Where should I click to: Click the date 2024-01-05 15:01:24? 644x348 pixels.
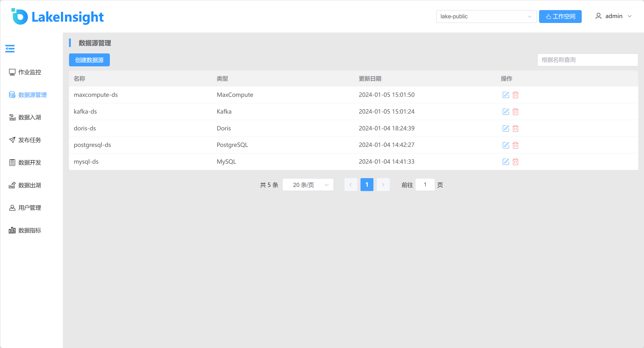pyautogui.click(x=387, y=112)
